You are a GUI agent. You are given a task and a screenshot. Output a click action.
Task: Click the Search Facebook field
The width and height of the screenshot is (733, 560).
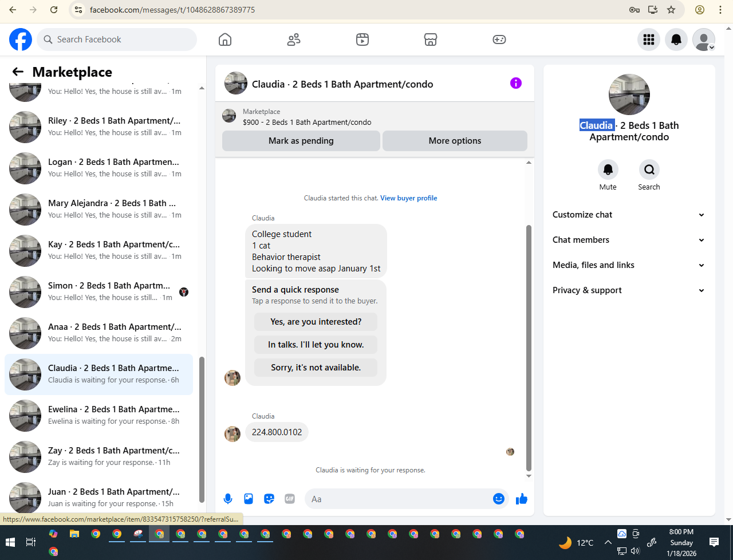point(117,40)
